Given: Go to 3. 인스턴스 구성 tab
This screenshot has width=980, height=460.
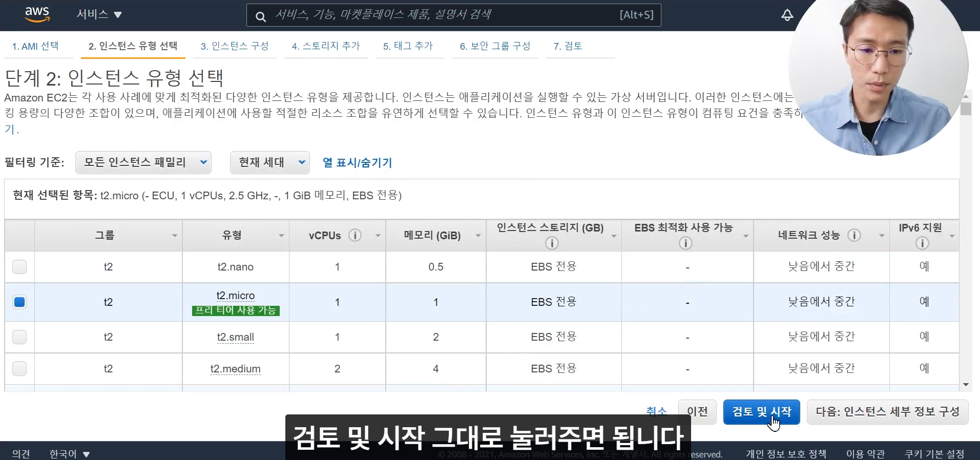Looking at the screenshot, I should pyautogui.click(x=235, y=46).
